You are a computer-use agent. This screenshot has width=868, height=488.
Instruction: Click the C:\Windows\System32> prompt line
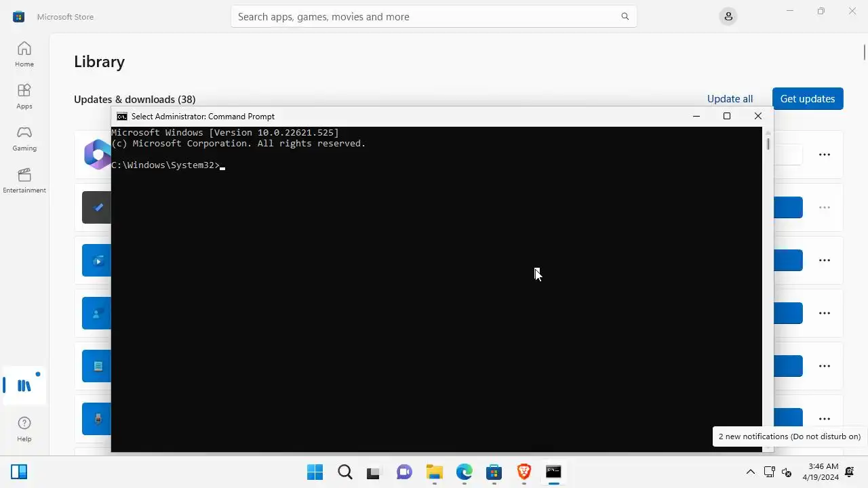165,165
